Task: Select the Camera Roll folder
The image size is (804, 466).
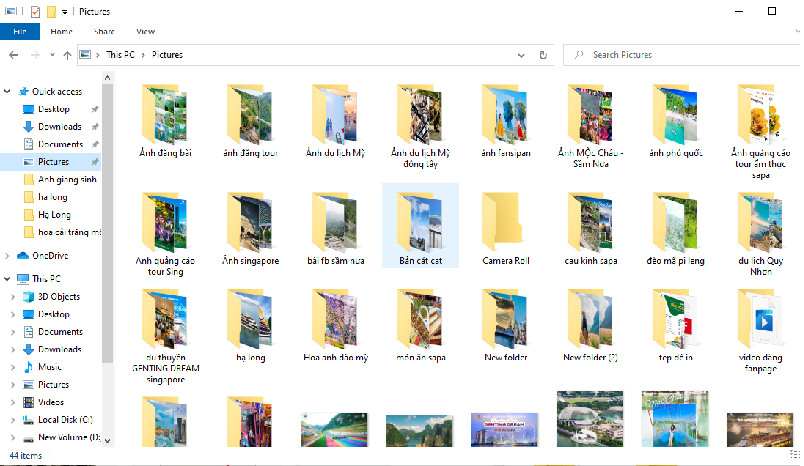Action: (506, 228)
